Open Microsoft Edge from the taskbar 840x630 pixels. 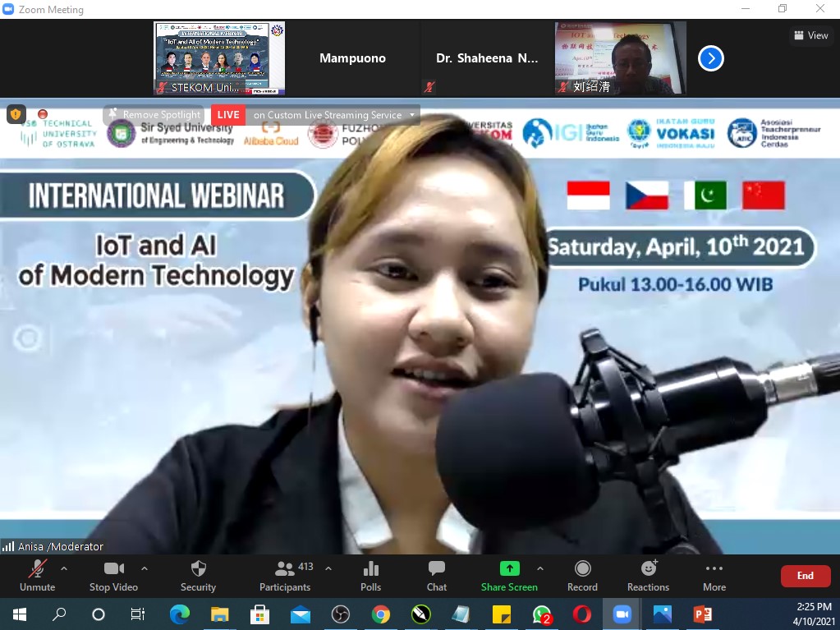tap(180, 614)
